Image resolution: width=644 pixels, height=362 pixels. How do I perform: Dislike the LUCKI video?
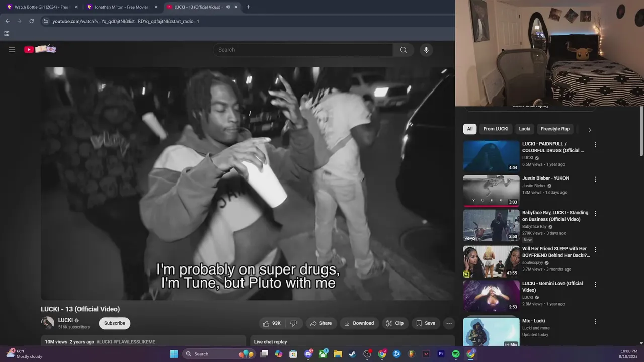click(293, 323)
